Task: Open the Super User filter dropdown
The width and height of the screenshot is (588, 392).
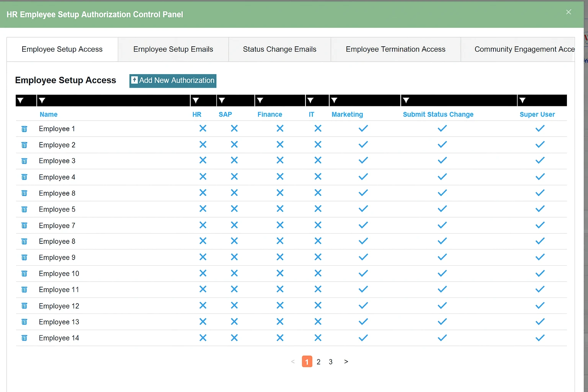Action: (523, 100)
